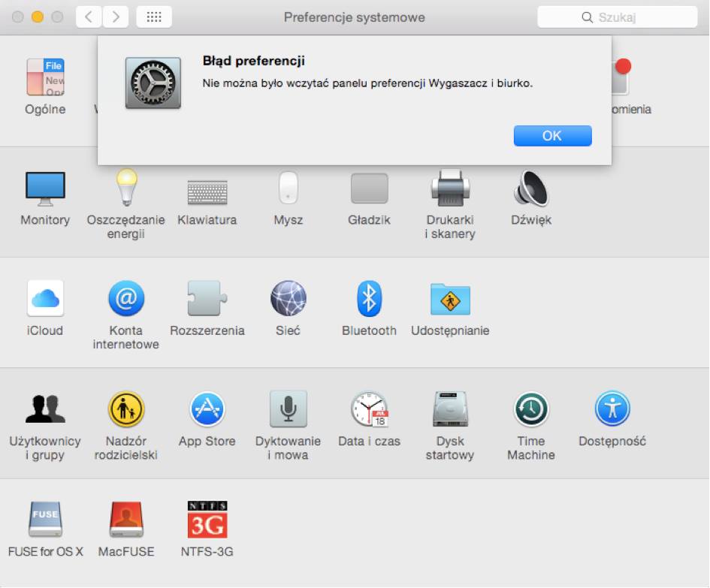Click the Szukaj search field

click(x=617, y=17)
